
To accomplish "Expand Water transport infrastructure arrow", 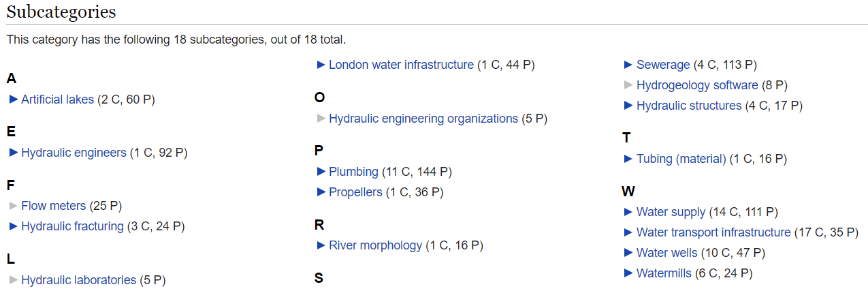I will point(629,232).
